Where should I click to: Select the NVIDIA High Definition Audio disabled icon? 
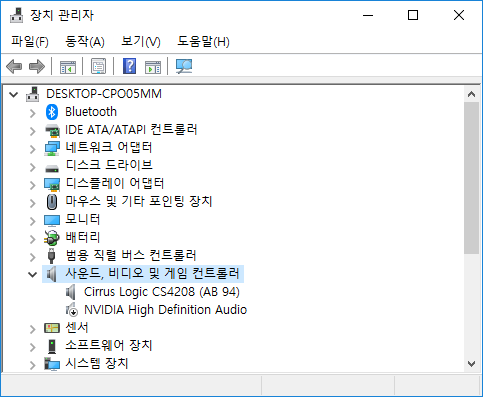pyautogui.click(x=72, y=310)
